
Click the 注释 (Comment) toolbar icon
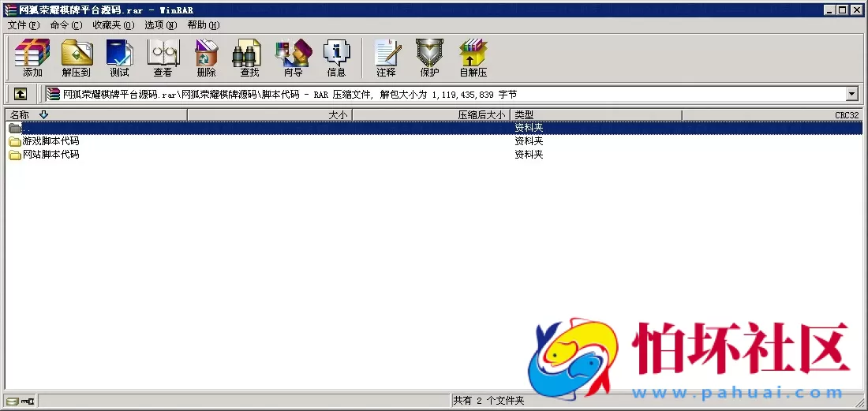[386, 58]
